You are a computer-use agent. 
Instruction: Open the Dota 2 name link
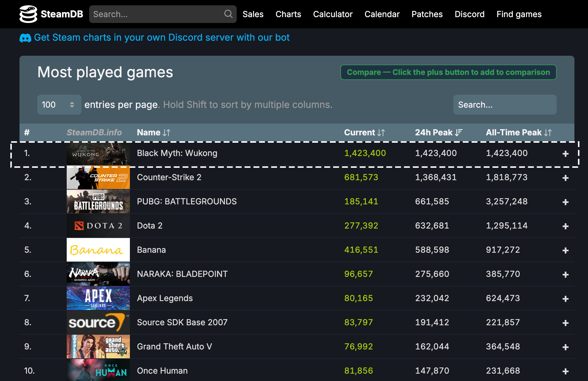pos(150,226)
